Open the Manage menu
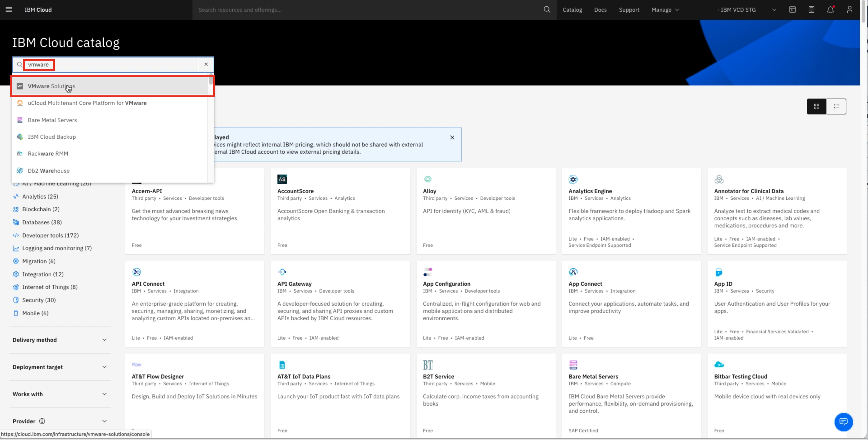The height and width of the screenshot is (440, 868). (665, 10)
